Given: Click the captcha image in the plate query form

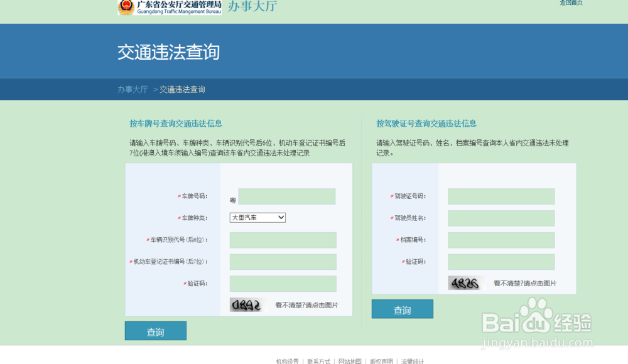Looking at the screenshot, I should [x=249, y=306].
